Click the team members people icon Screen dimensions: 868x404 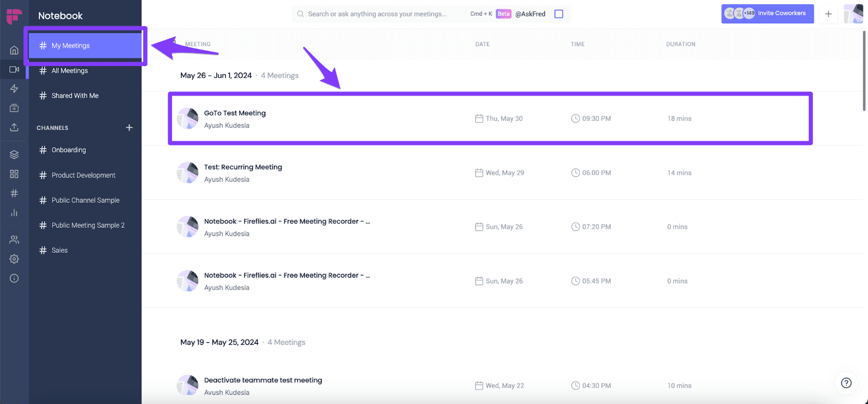(x=14, y=240)
